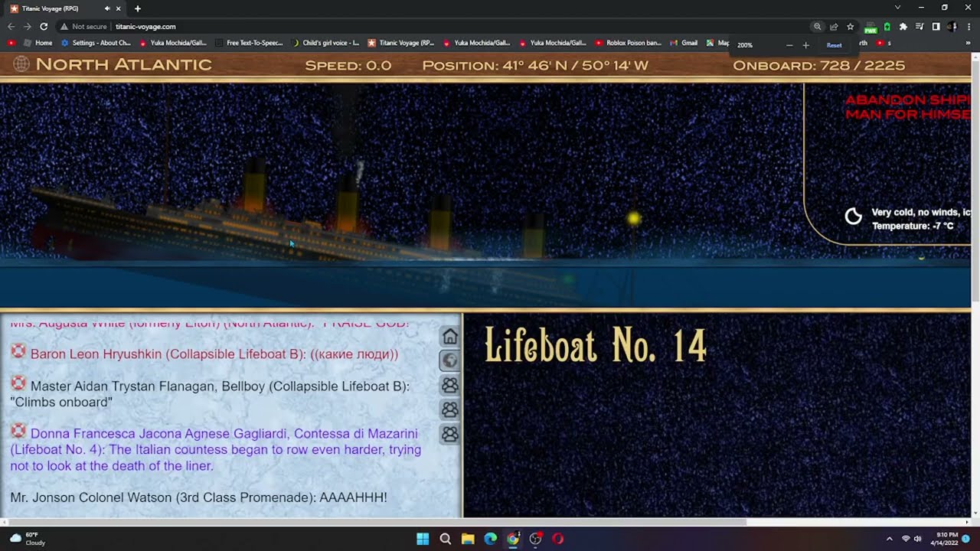
Task: Open network Wi-Fi tray icon
Action: (905, 539)
